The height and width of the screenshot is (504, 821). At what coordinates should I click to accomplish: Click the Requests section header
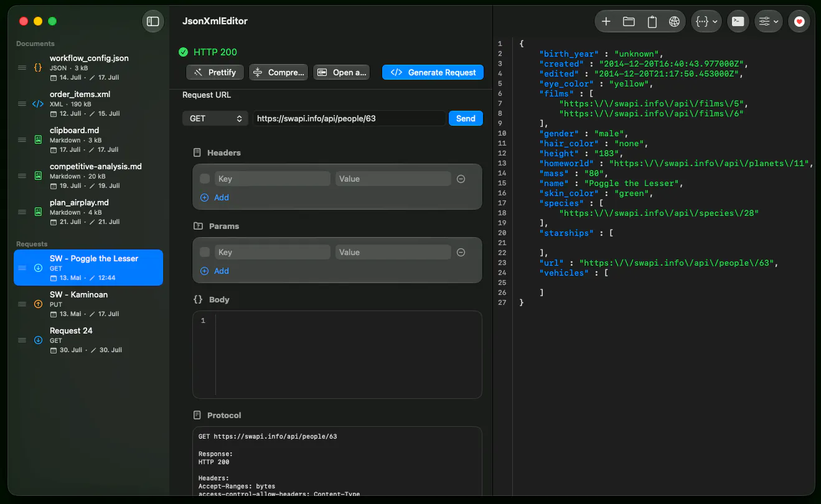point(32,244)
